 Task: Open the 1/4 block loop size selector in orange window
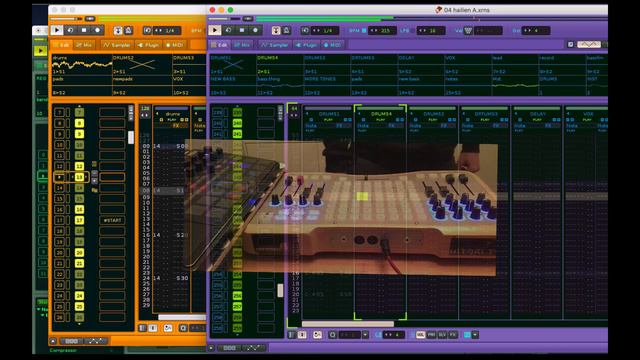click(167, 31)
